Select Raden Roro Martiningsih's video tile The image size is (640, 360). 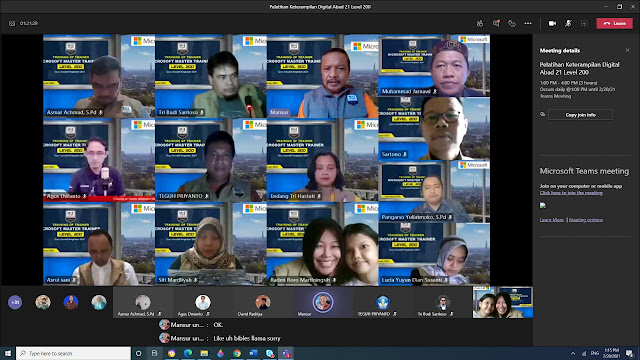tap(323, 244)
